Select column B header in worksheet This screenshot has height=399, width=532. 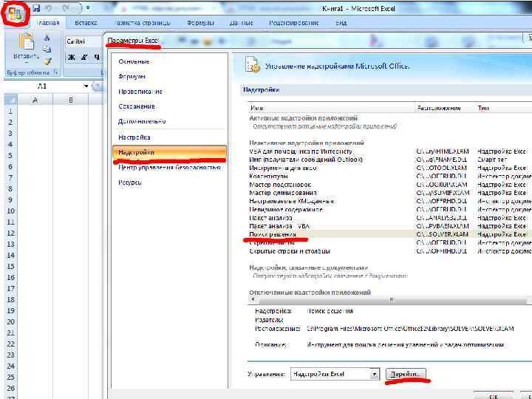point(71,100)
